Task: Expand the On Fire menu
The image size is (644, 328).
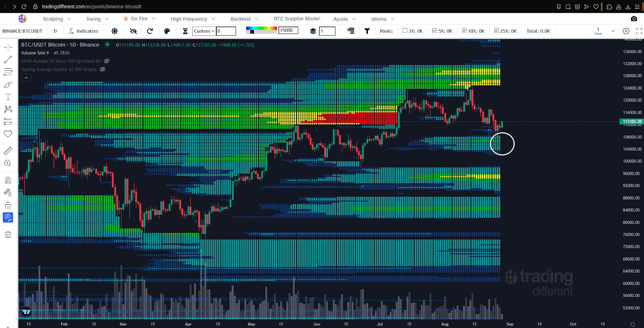Action: pos(139,19)
